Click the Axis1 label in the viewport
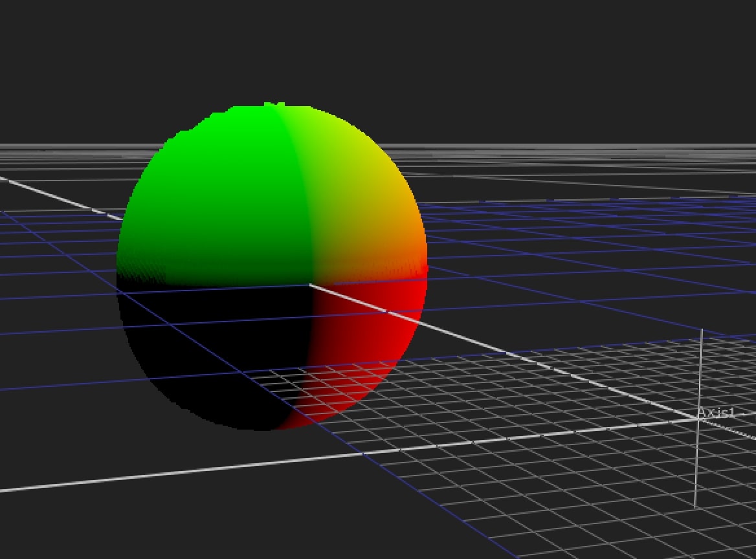This screenshot has height=559, width=756. [716, 413]
